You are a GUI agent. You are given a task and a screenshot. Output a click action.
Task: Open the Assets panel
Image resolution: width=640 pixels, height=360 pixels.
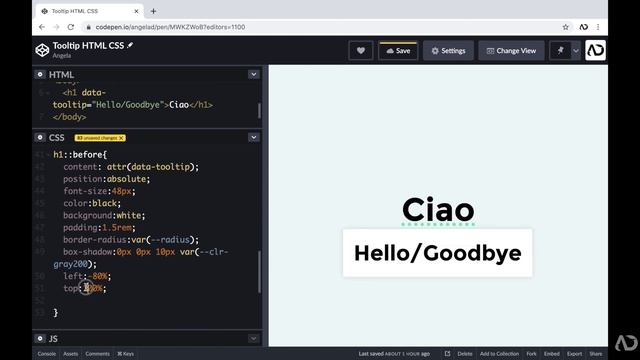point(71,354)
